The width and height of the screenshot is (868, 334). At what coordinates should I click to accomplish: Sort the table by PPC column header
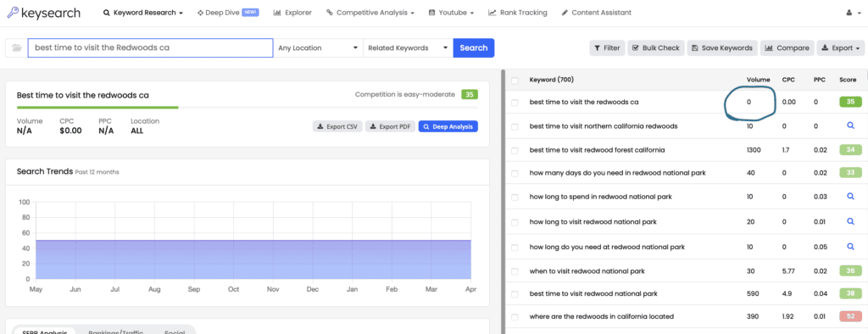(x=819, y=80)
